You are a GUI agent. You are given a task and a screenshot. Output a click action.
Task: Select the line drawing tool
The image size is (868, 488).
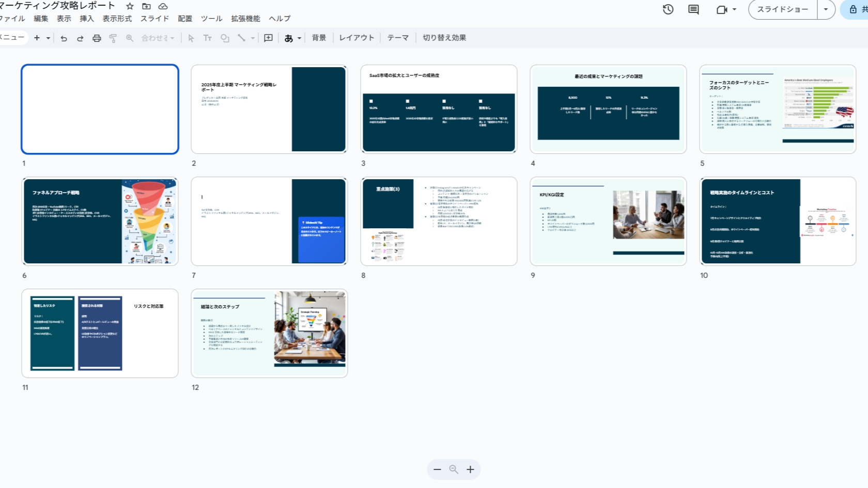point(241,37)
